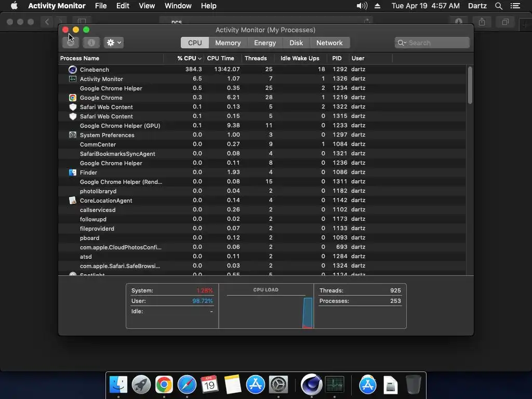Screen dimensions: 532x399
Task: Select the com.apple.CloudPhotosConfi... row
Action: 262,247
